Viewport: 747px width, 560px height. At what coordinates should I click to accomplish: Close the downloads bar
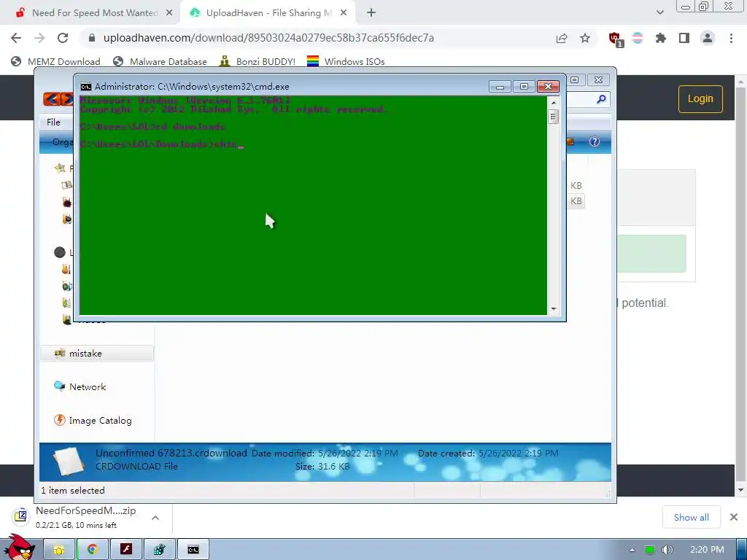(x=734, y=517)
